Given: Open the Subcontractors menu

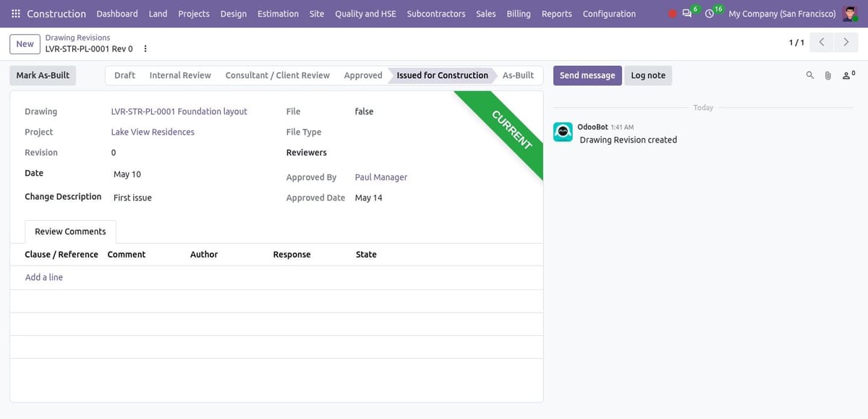Looking at the screenshot, I should 436,14.
